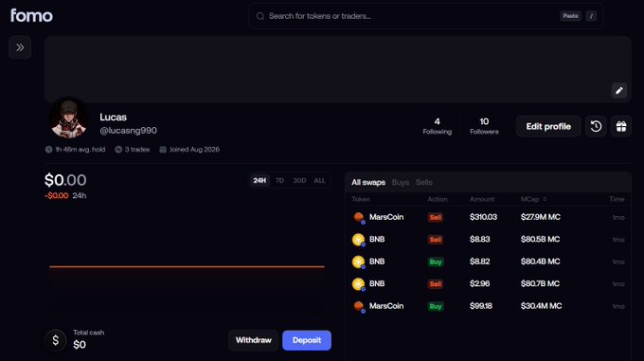
Task: Click the $80.5B MC value
Action: click(540, 239)
